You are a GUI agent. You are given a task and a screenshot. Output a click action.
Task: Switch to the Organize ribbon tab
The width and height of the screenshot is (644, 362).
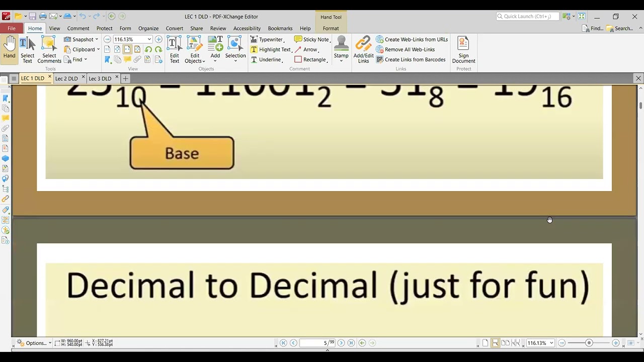coord(148,28)
